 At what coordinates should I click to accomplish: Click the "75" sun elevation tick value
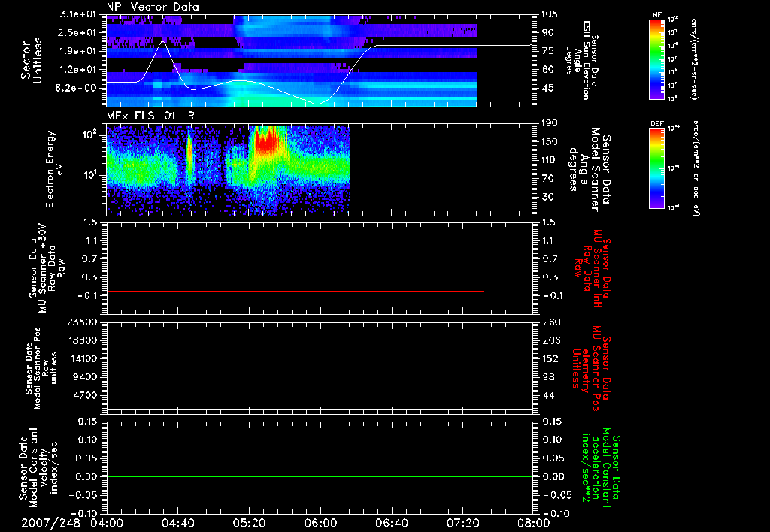point(547,51)
